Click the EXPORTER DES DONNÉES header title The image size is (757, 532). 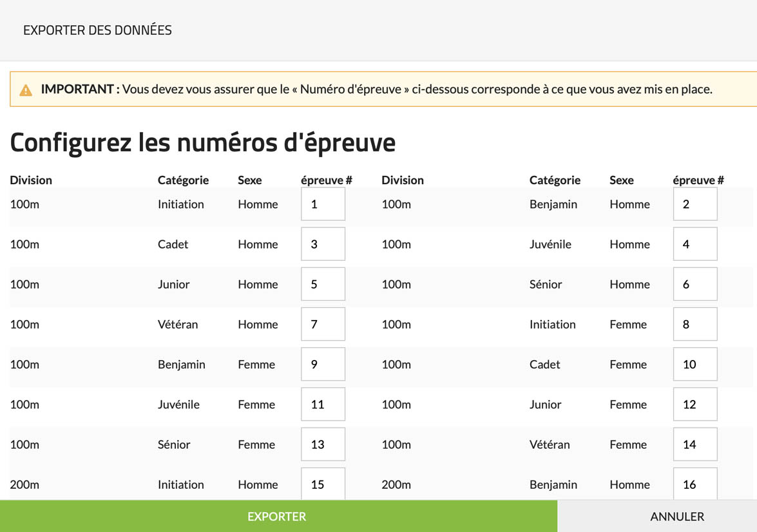tap(97, 30)
